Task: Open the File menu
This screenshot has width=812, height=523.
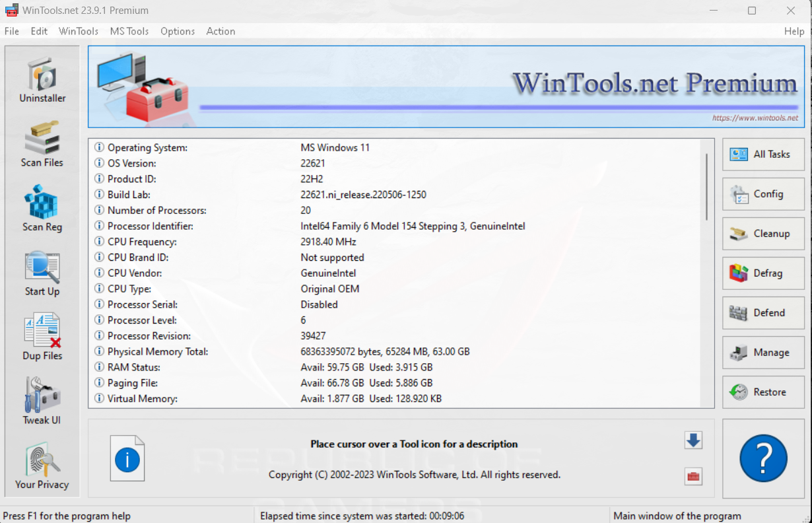Action: tap(12, 31)
